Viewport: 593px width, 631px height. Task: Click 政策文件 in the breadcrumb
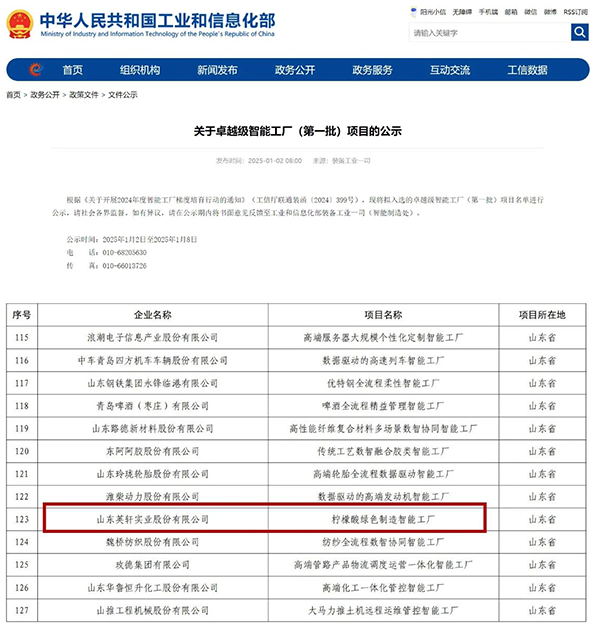click(84, 95)
